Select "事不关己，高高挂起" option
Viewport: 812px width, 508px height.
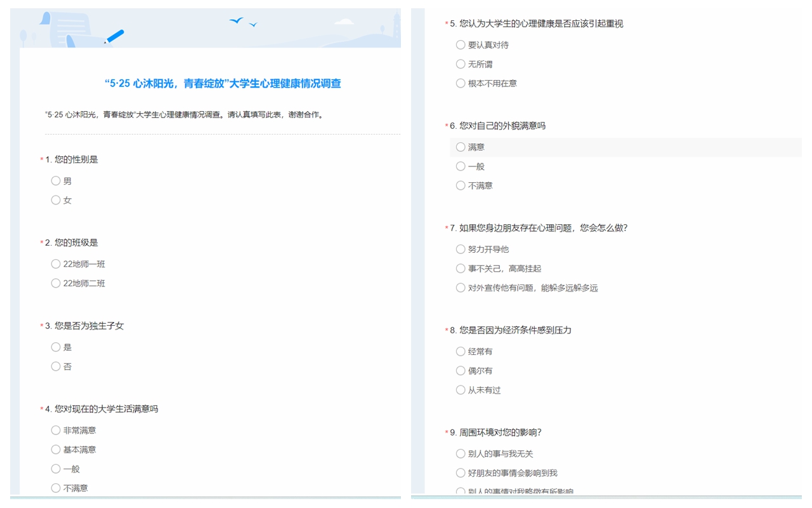click(x=461, y=269)
